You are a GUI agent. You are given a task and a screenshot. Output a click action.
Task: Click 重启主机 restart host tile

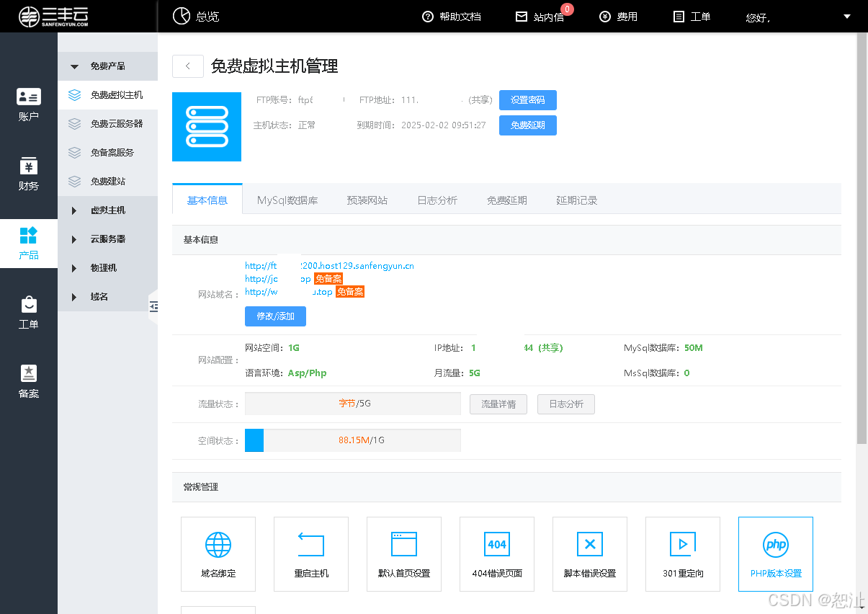tap(311, 554)
